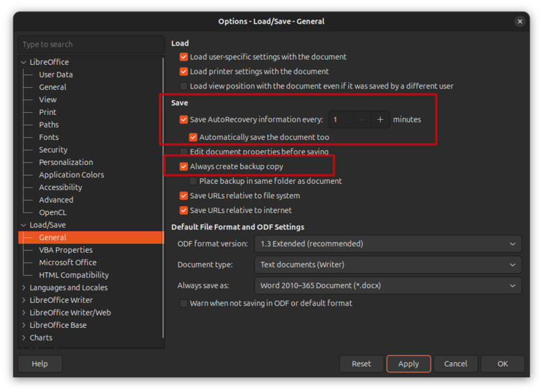Expand the Charts tree node
543x392 pixels.
click(x=24, y=338)
